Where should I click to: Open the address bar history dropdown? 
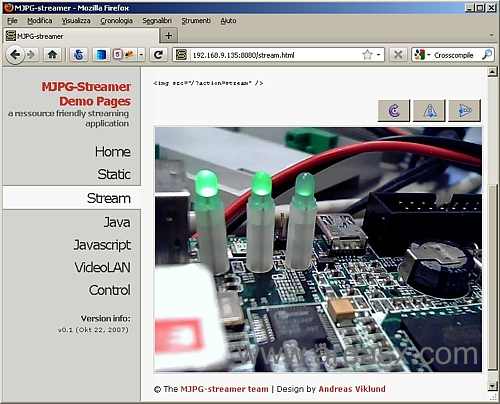pyautogui.click(x=379, y=55)
